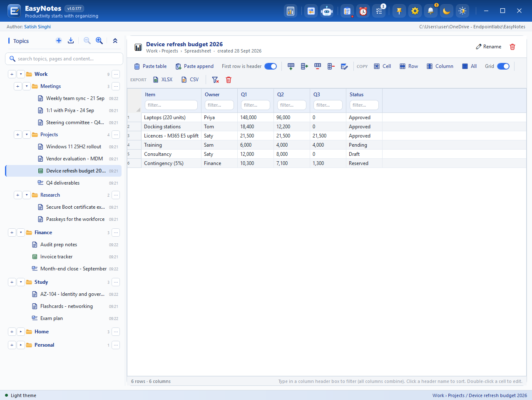Open the Study folder more-options menu
532x400 pixels.
pyautogui.click(x=116, y=282)
